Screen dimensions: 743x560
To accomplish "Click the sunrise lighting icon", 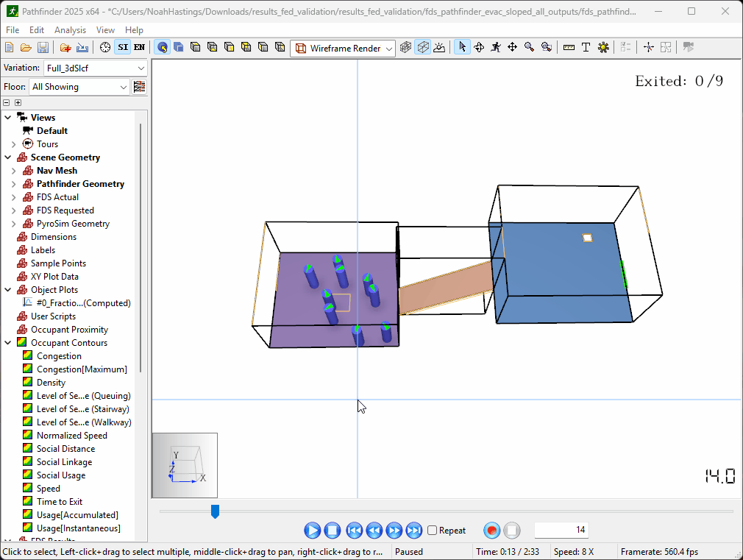I will coord(439,47).
